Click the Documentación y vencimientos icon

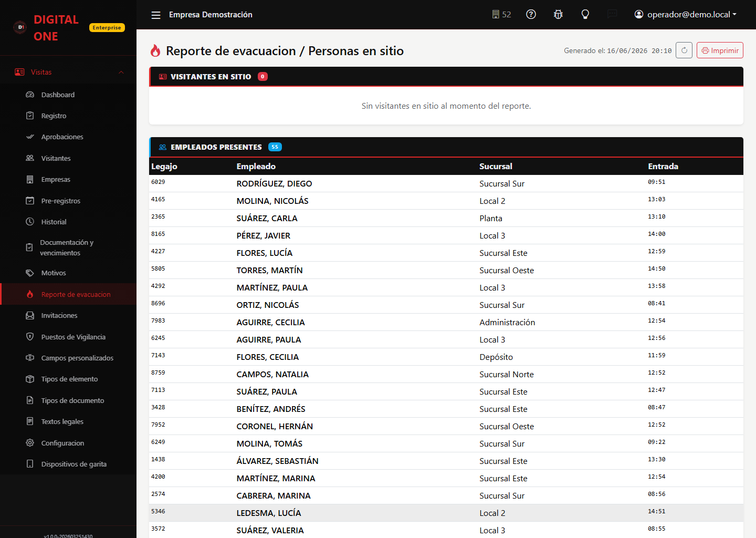tap(29, 247)
